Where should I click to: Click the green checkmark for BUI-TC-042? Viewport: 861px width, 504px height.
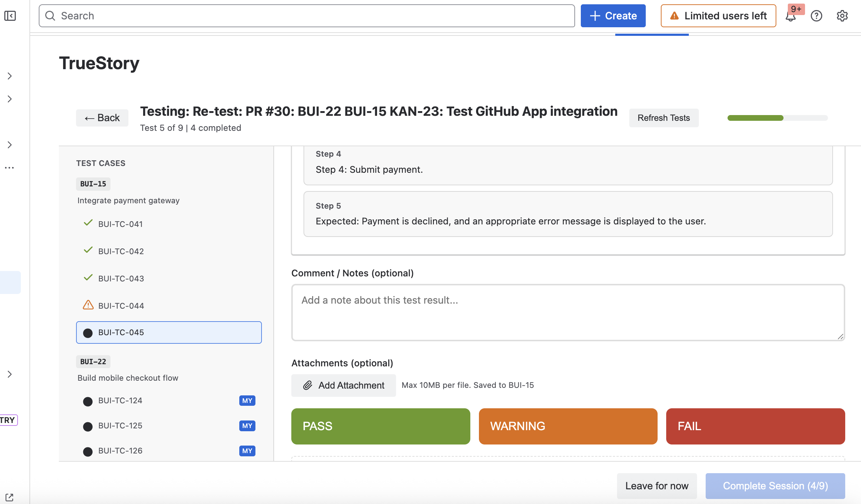(88, 250)
